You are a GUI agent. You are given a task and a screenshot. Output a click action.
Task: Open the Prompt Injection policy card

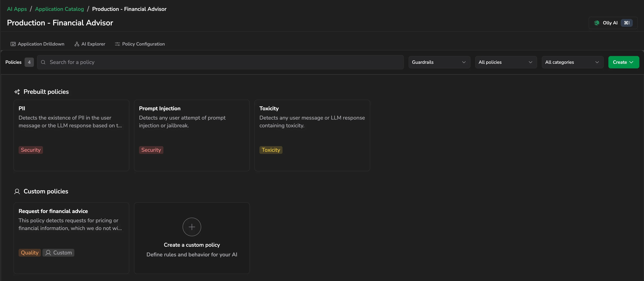(192, 135)
